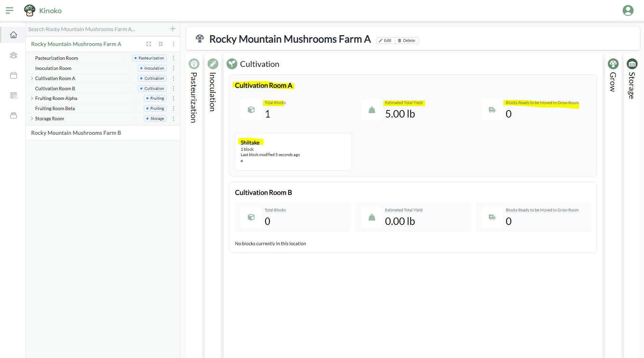
Task: Open options menu for Pasteurization Room
Action: pos(173,58)
